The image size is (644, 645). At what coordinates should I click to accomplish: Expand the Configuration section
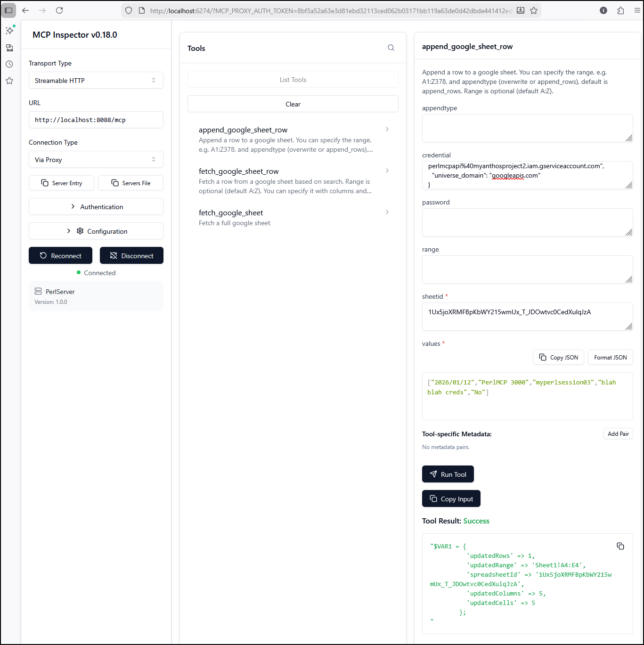96,231
